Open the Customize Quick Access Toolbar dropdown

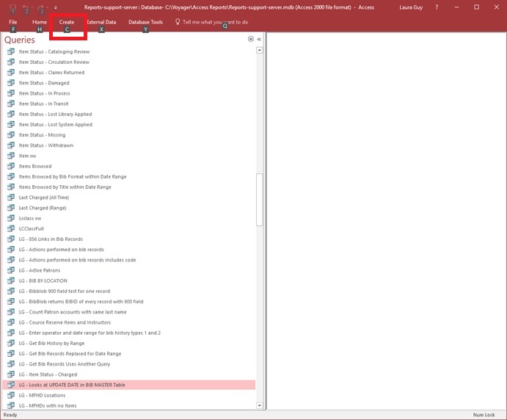tap(56, 7)
